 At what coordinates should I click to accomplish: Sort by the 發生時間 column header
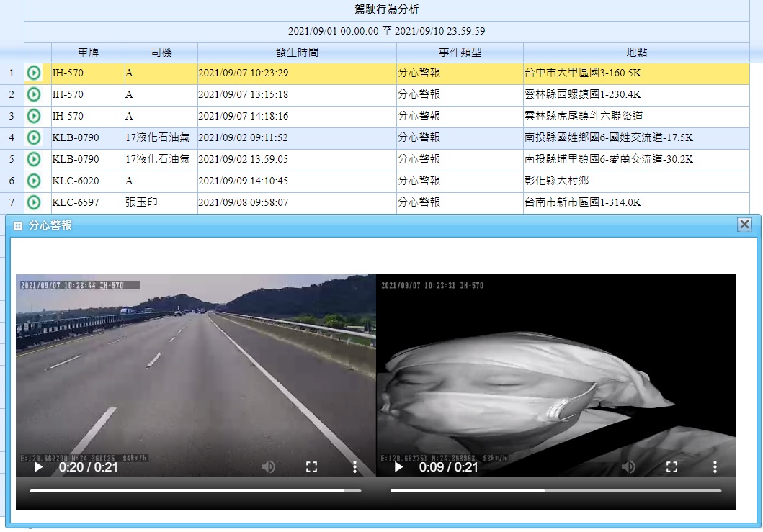coord(297,53)
